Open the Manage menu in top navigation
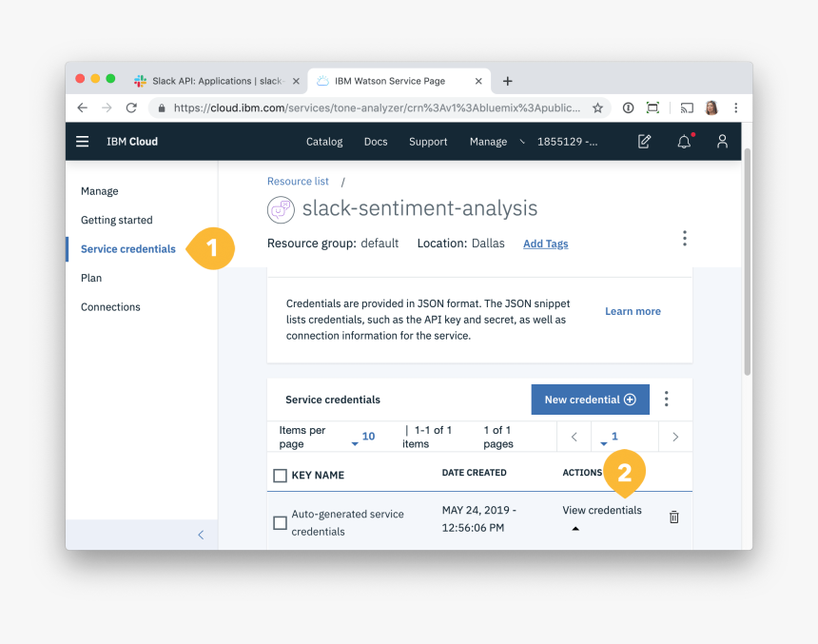 (x=488, y=142)
